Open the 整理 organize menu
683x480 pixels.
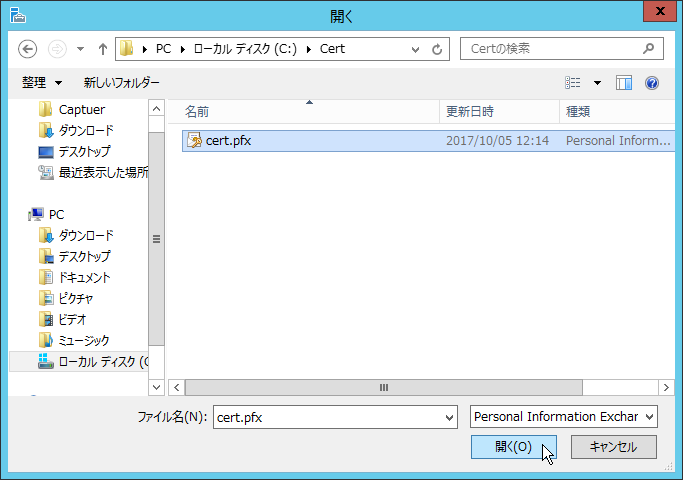tap(42, 83)
